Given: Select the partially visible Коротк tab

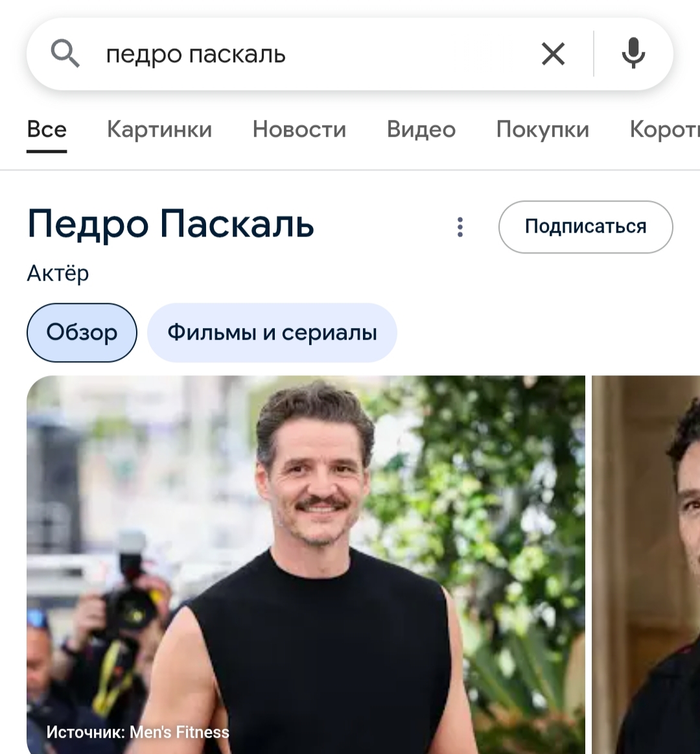Looking at the screenshot, I should 664,130.
